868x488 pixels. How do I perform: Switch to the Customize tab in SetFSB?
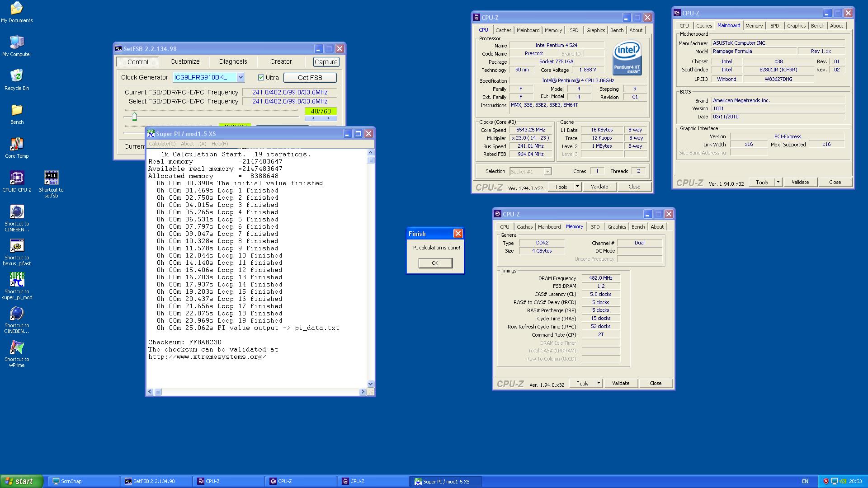coord(185,61)
